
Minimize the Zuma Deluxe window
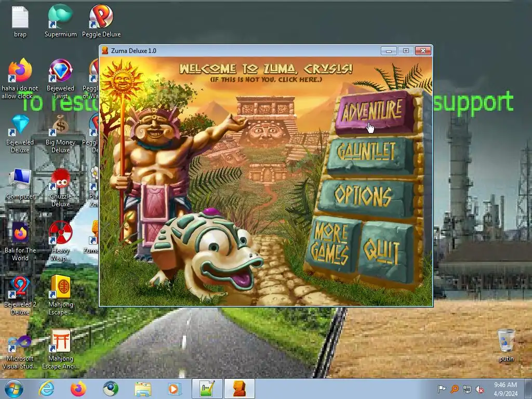[x=389, y=51]
